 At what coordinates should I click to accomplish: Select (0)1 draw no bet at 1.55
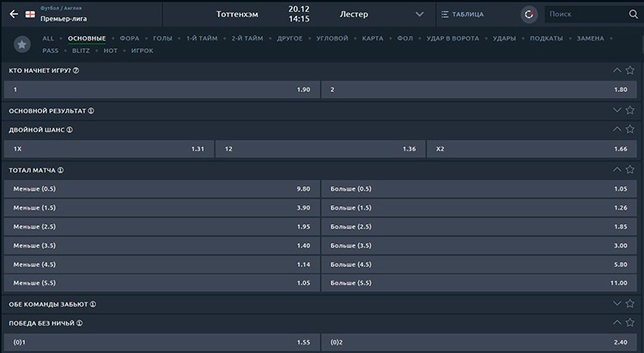pos(161,343)
